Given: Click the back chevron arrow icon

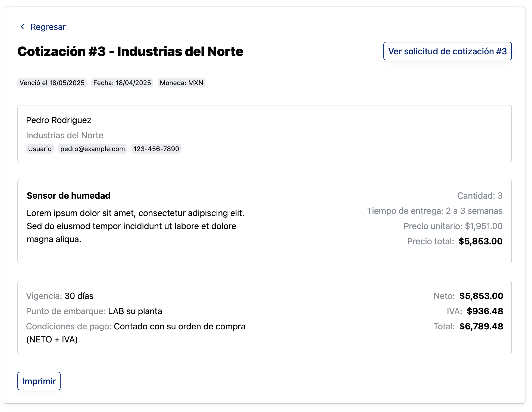Looking at the screenshot, I should (x=23, y=27).
